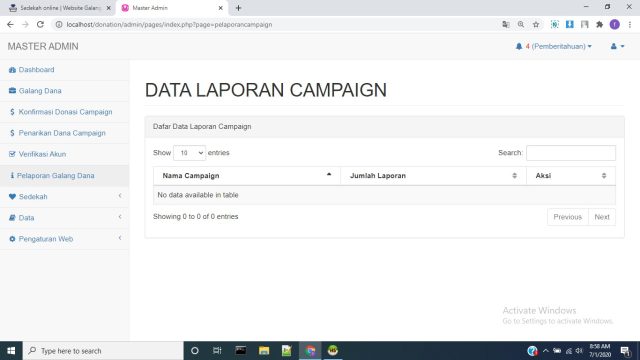
Task: Click the Galang Dana briefcase icon
Action: coord(12,91)
